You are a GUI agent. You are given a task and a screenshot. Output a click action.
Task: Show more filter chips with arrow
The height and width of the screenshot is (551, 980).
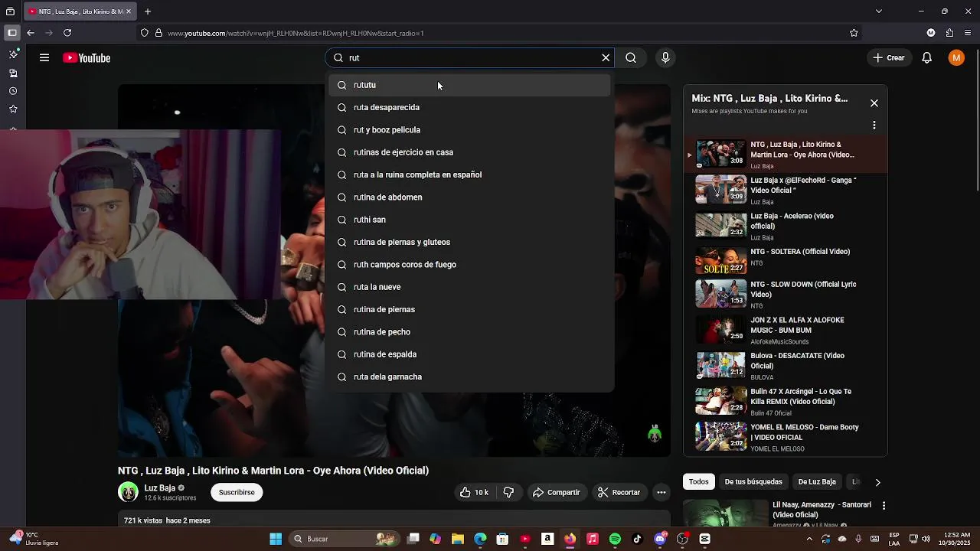click(x=877, y=482)
